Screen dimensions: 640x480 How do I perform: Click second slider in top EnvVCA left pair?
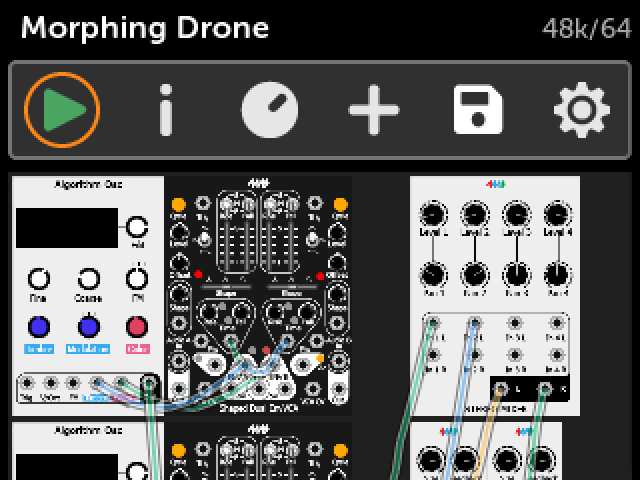pos(248,233)
